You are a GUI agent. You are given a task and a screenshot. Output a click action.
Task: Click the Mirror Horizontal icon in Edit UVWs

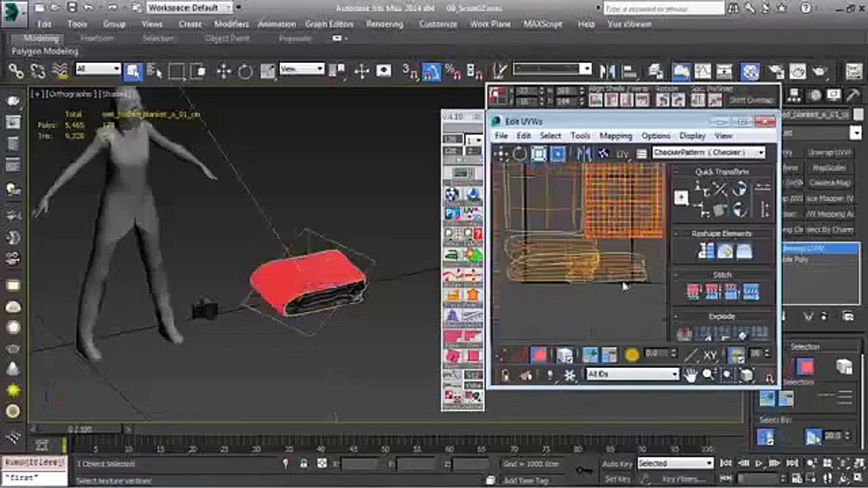[x=584, y=154]
